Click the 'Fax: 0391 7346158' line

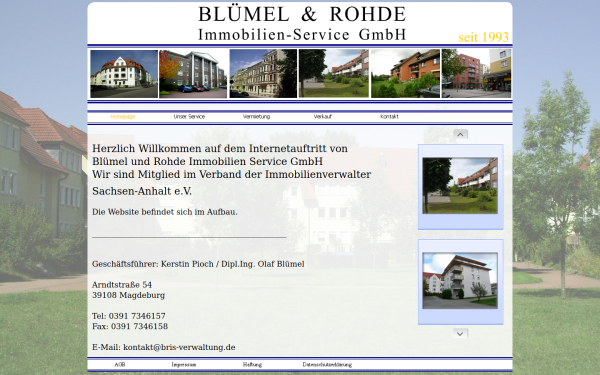(x=130, y=326)
